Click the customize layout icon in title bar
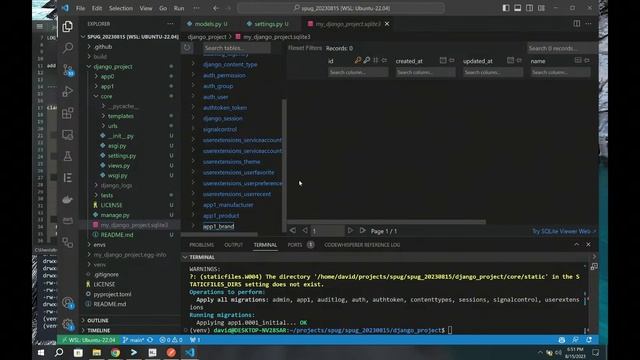The width and height of the screenshot is (640, 360). (x=541, y=8)
